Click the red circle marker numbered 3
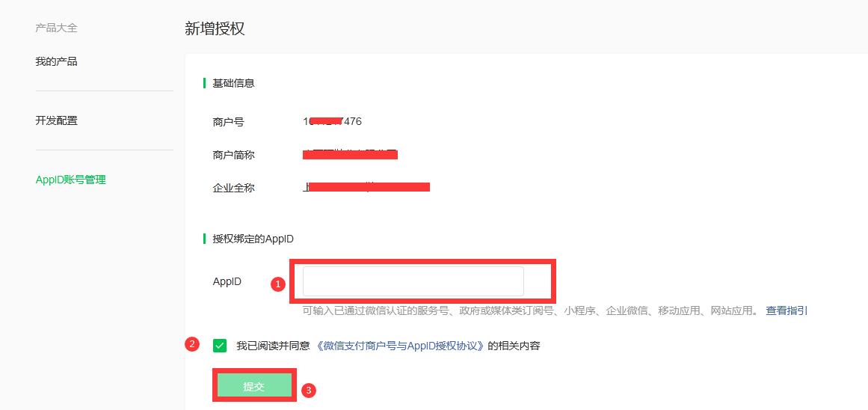 [x=308, y=390]
